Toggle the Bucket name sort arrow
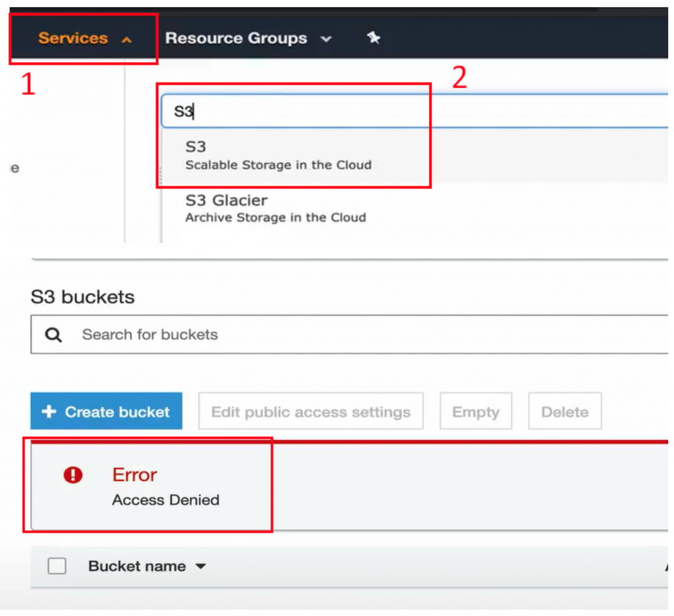This screenshot has height=616, width=674. 200,567
